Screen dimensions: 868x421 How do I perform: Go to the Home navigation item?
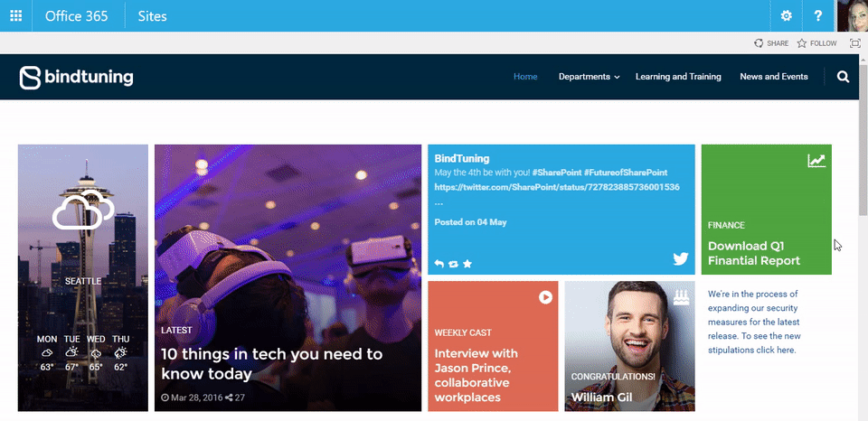(x=525, y=77)
